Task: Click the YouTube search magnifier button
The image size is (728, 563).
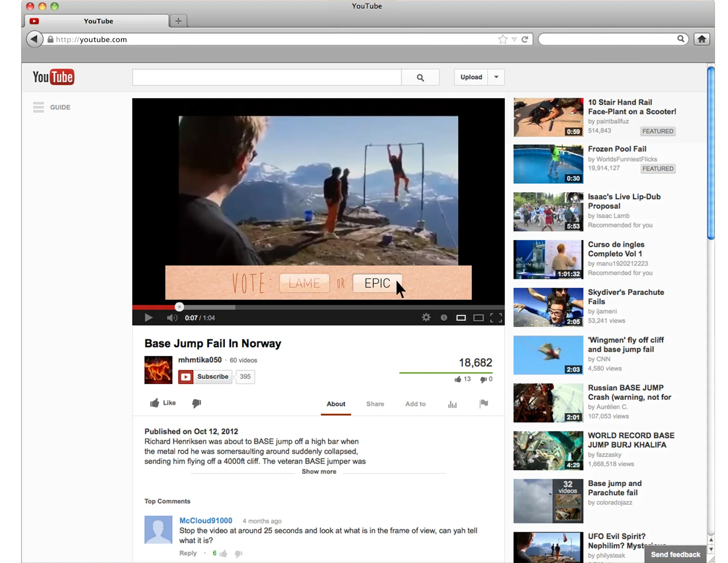Action: coord(420,77)
